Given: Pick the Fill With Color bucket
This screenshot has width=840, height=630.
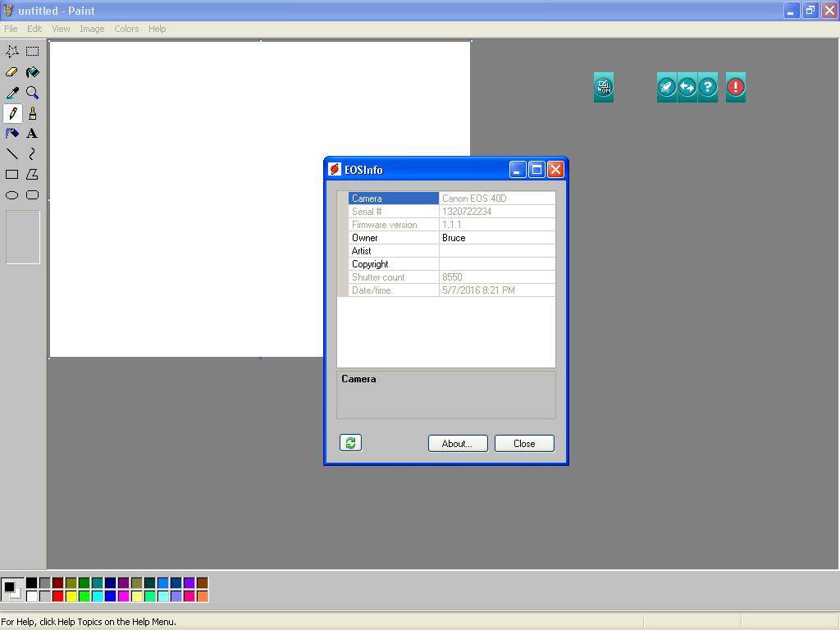Looking at the screenshot, I should pyautogui.click(x=33, y=72).
